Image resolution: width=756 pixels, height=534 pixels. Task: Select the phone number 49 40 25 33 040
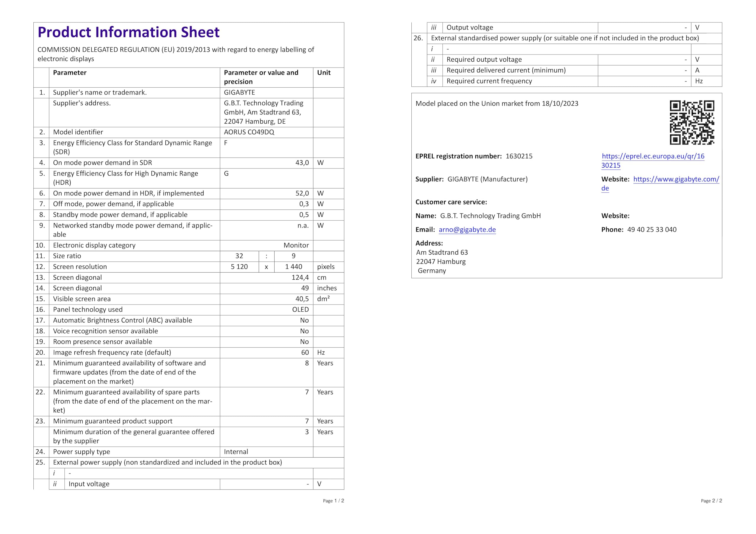coord(652,230)
